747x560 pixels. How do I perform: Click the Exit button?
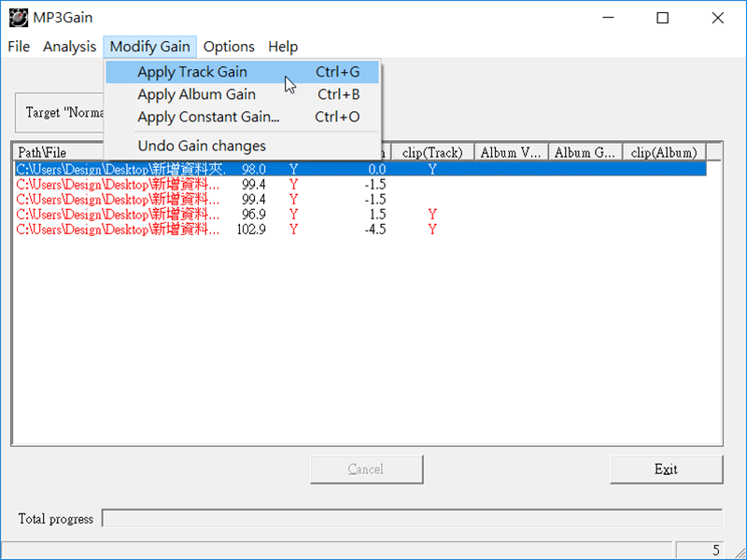coord(667,469)
